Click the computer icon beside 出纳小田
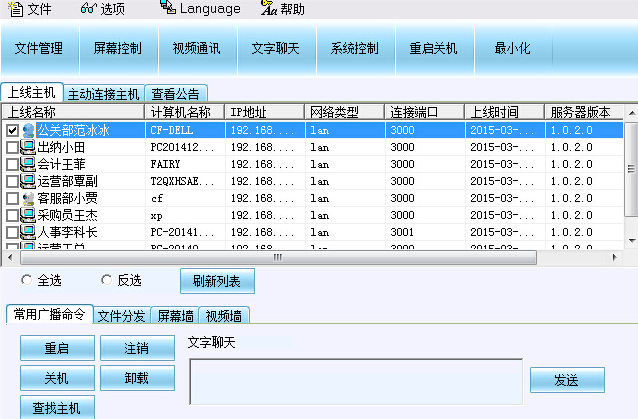Viewport: 638px width, 419px height. pyautogui.click(x=28, y=147)
